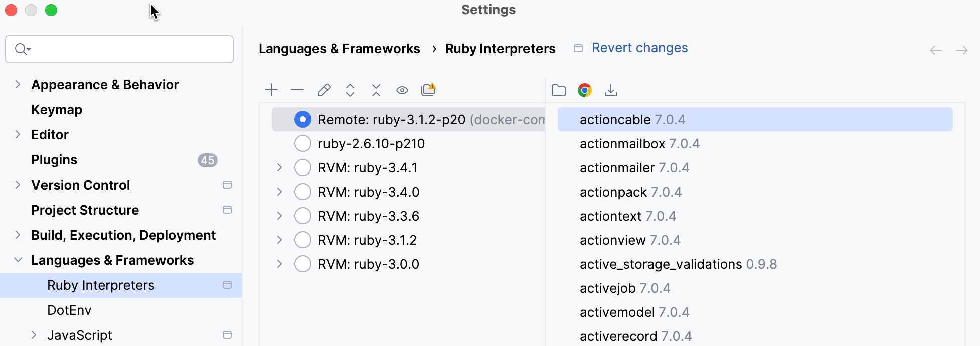Open the DotEnv settings page

pos(69,310)
